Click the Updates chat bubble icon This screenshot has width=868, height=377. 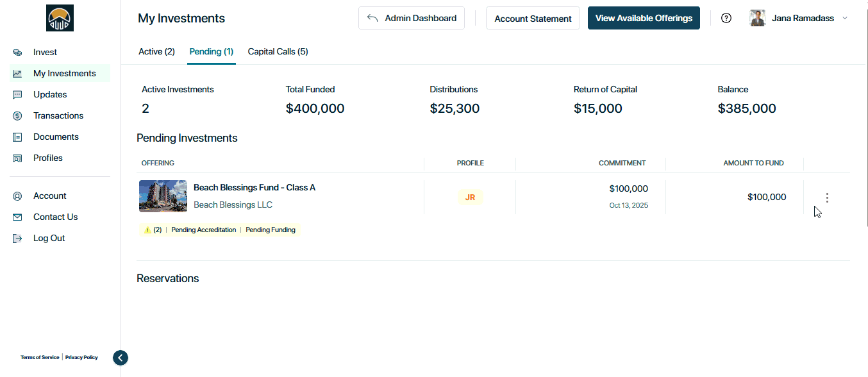[x=17, y=95]
